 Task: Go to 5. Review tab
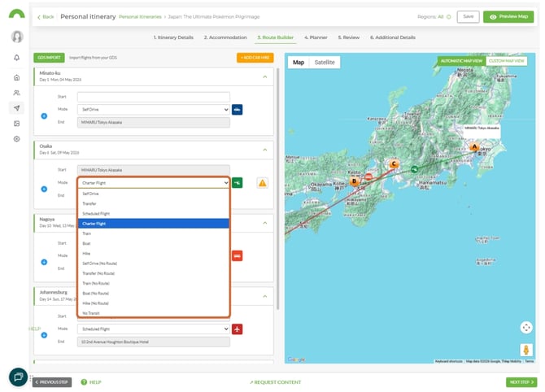click(349, 37)
